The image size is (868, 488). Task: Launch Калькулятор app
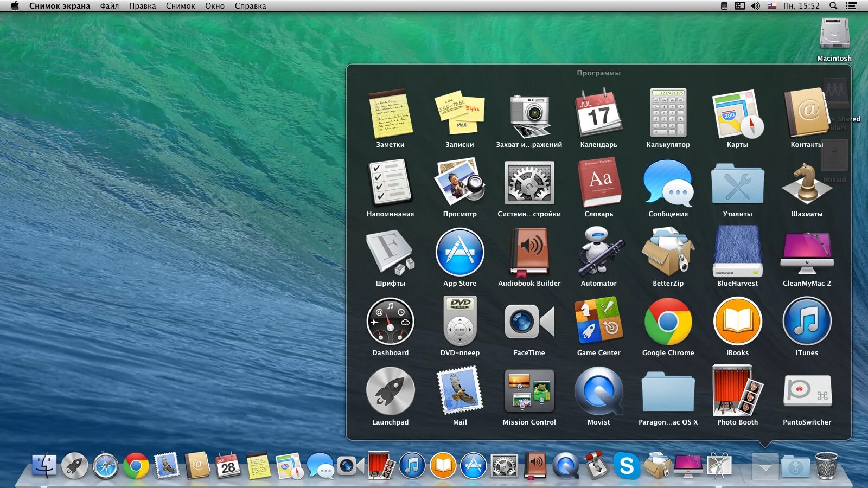(x=668, y=113)
